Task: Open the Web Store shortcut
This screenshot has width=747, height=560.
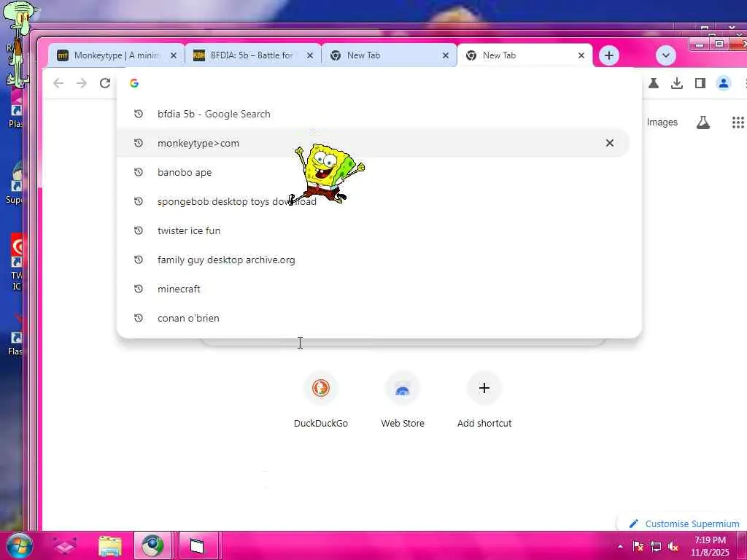Action: [x=403, y=400]
